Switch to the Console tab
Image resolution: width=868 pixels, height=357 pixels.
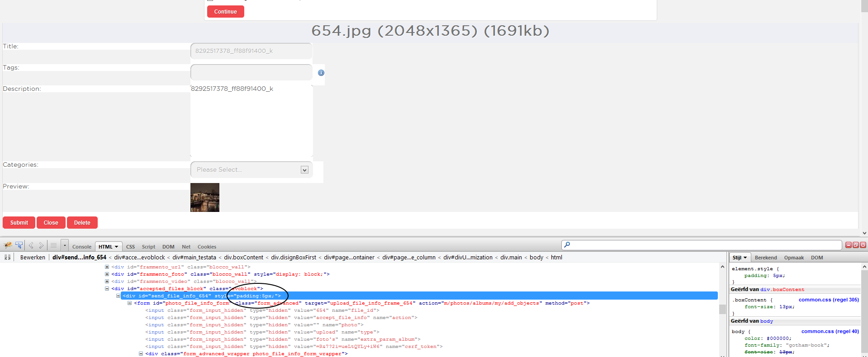point(82,247)
